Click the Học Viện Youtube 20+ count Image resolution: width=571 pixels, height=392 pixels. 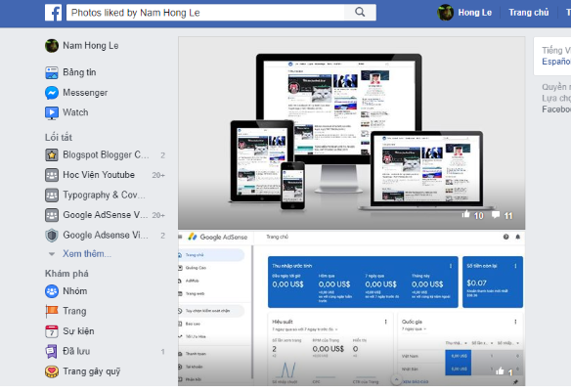(x=158, y=175)
